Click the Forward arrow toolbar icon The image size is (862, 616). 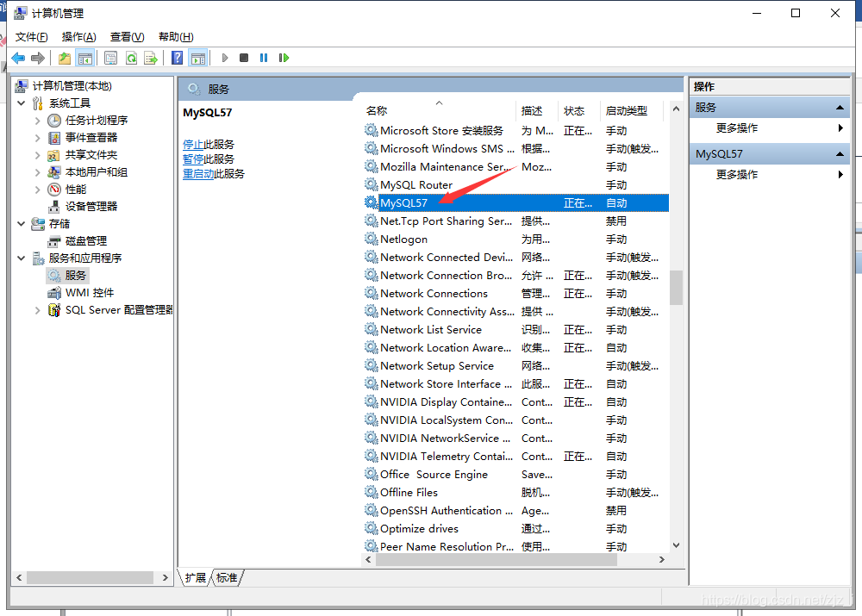[38, 58]
